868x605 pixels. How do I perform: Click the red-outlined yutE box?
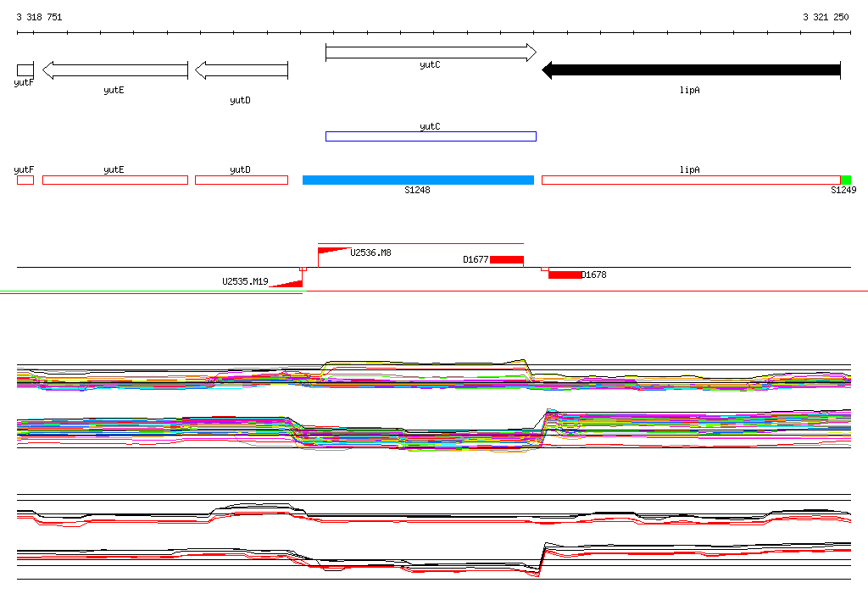tap(115, 180)
